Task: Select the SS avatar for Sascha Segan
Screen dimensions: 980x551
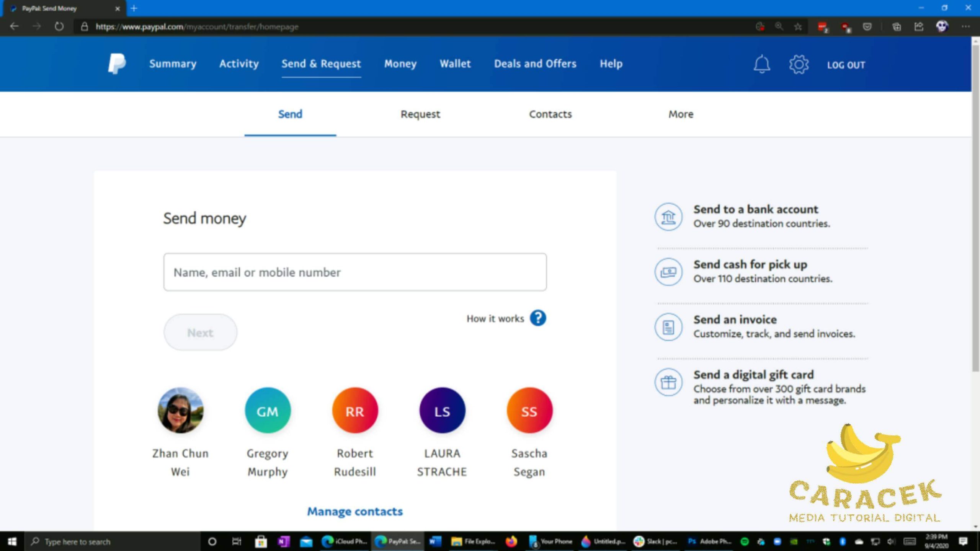Action: point(529,410)
